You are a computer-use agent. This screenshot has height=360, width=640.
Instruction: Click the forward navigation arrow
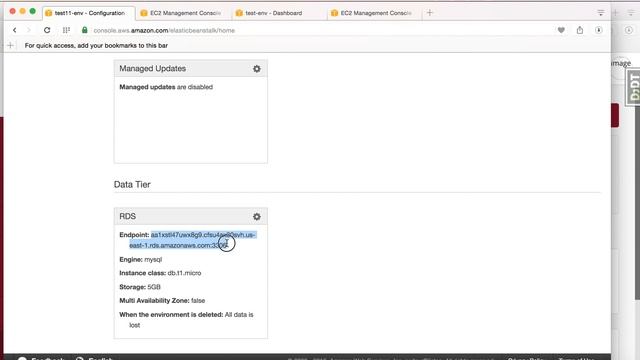(x=29, y=30)
